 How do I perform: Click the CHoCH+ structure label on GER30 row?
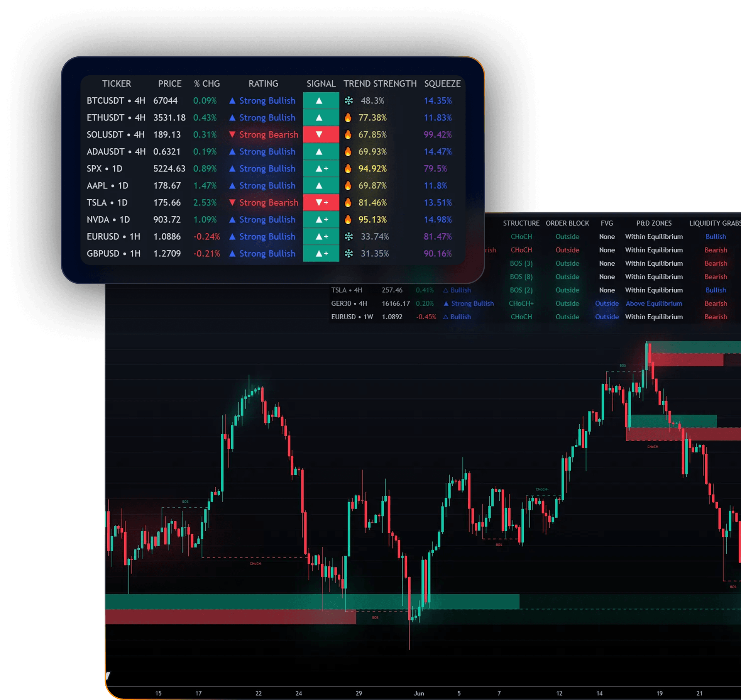pyautogui.click(x=521, y=303)
